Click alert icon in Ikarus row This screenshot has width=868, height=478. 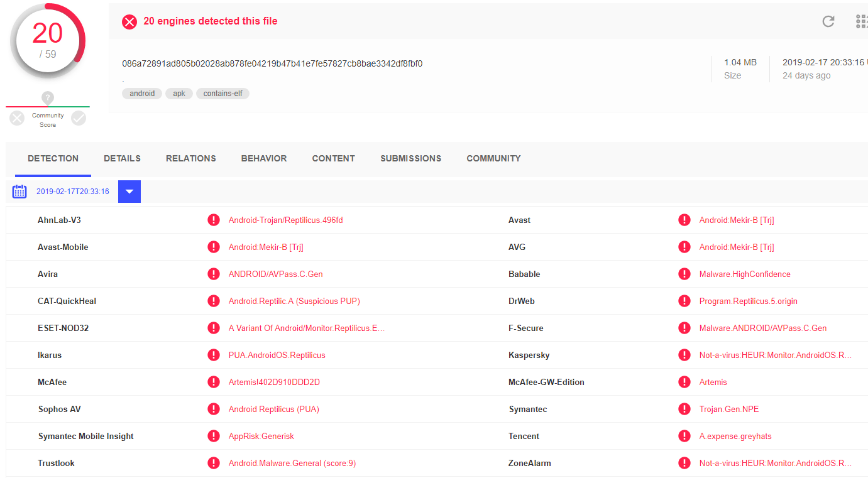click(214, 355)
